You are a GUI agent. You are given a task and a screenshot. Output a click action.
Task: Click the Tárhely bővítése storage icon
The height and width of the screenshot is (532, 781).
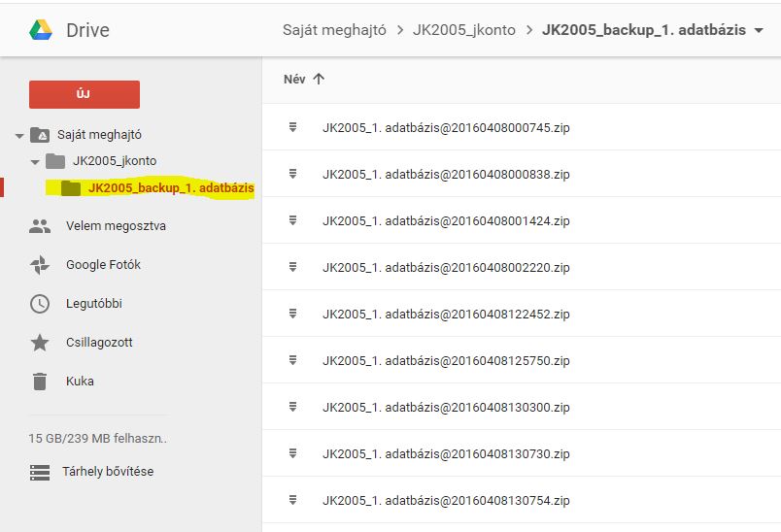tap(40, 472)
